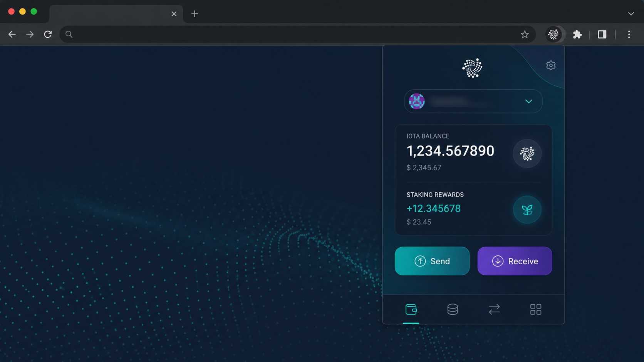
Task: Click the yellow minimize window button
Action: click(23, 12)
